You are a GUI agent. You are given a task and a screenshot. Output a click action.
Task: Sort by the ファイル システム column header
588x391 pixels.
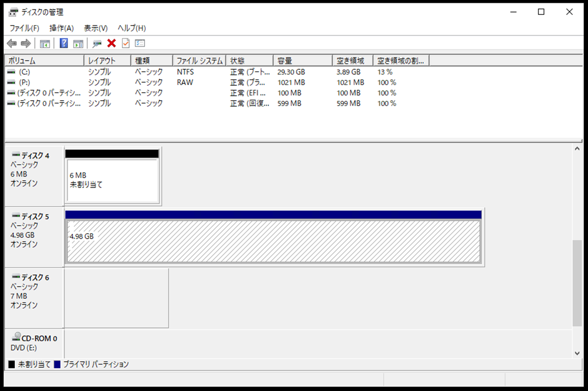(x=199, y=61)
